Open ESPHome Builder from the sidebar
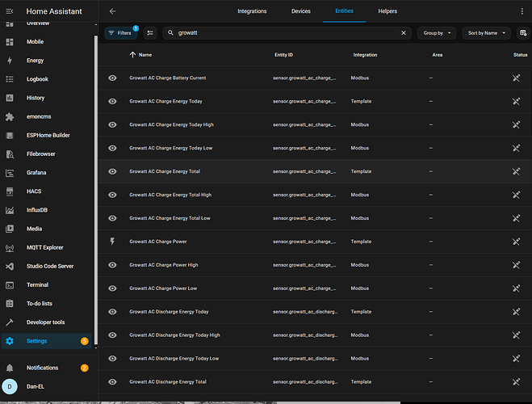This screenshot has width=532, height=404. point(49,135)
